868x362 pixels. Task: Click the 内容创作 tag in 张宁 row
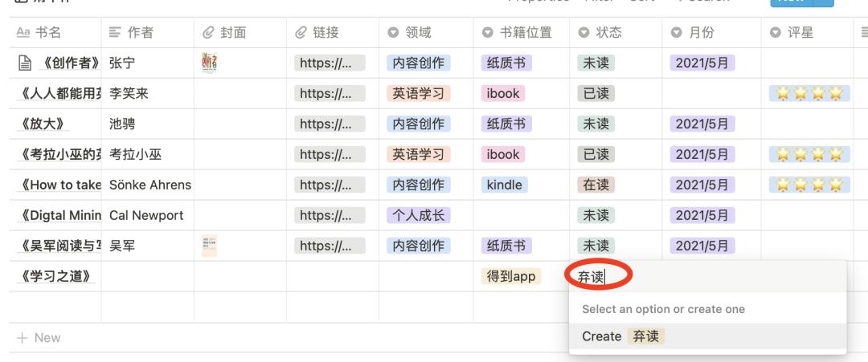[x=419, y=63]
